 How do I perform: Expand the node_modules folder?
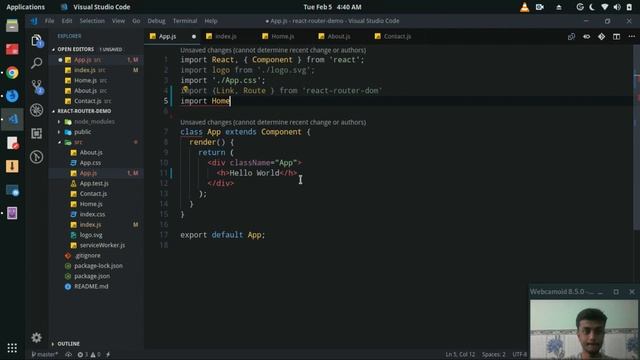point(94,122)
